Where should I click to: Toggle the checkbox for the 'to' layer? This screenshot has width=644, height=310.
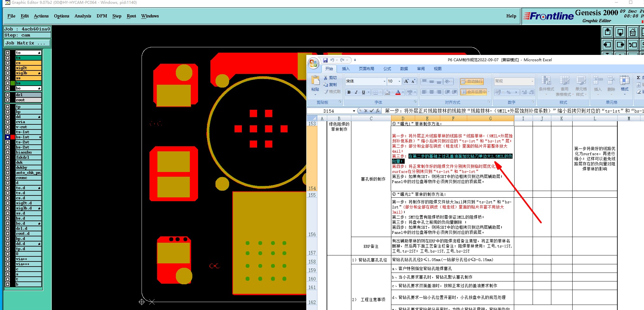click(x=8, y=53)
